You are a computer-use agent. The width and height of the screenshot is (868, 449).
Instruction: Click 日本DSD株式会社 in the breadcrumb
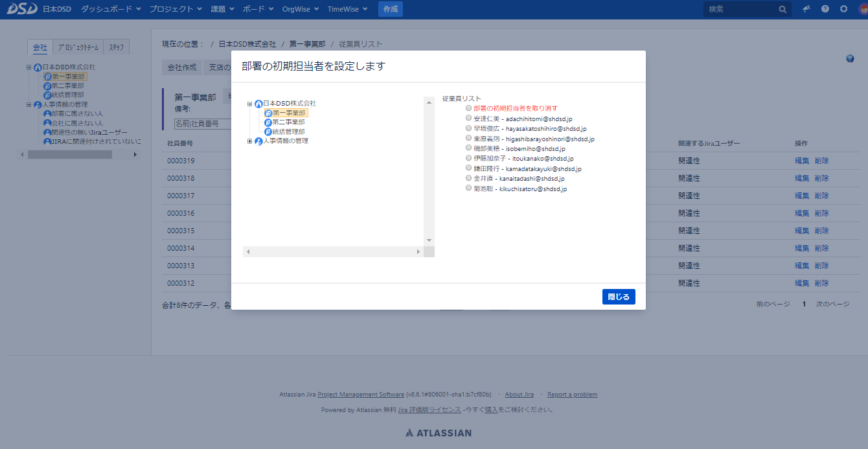pos(247,44)
